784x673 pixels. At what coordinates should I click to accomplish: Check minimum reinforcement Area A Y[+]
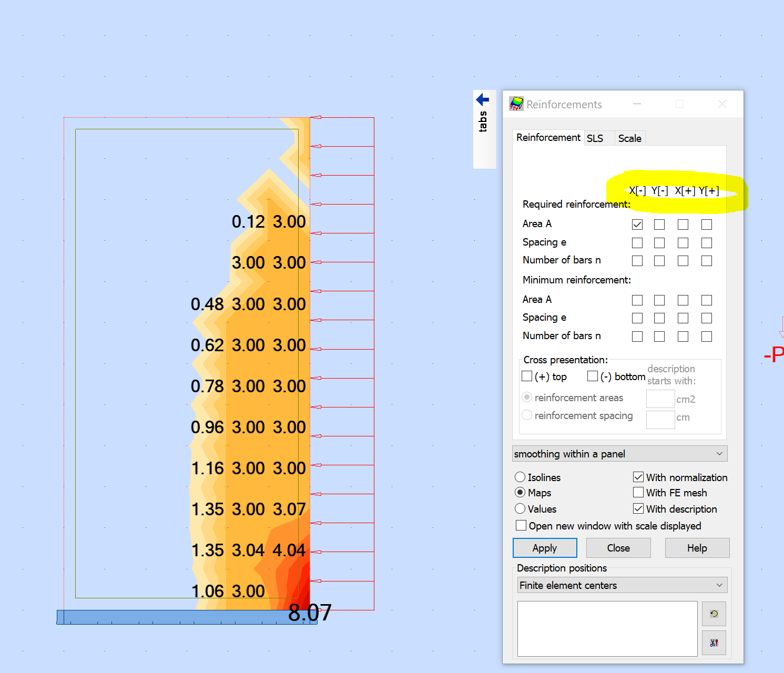(706, 300)
